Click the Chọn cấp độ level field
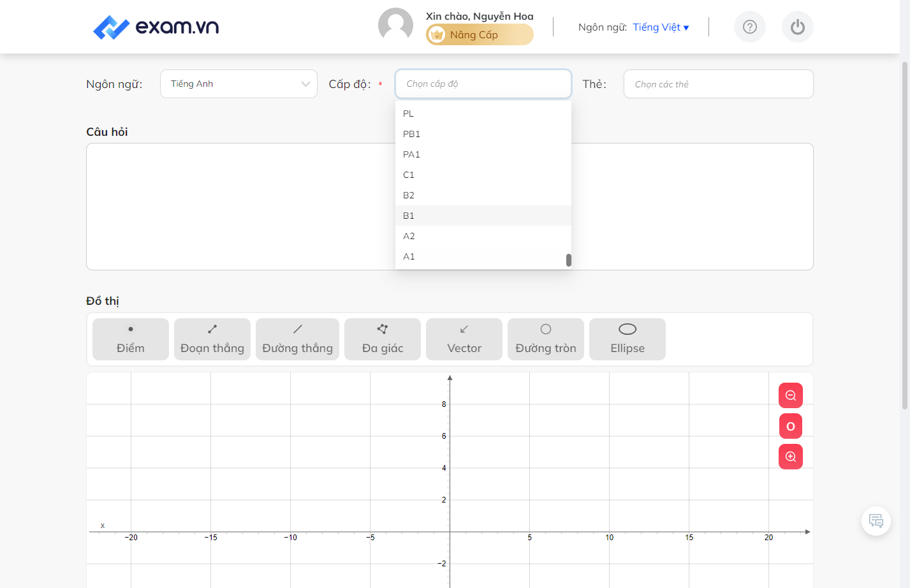 pyautogui.click(x=483, y=84)
